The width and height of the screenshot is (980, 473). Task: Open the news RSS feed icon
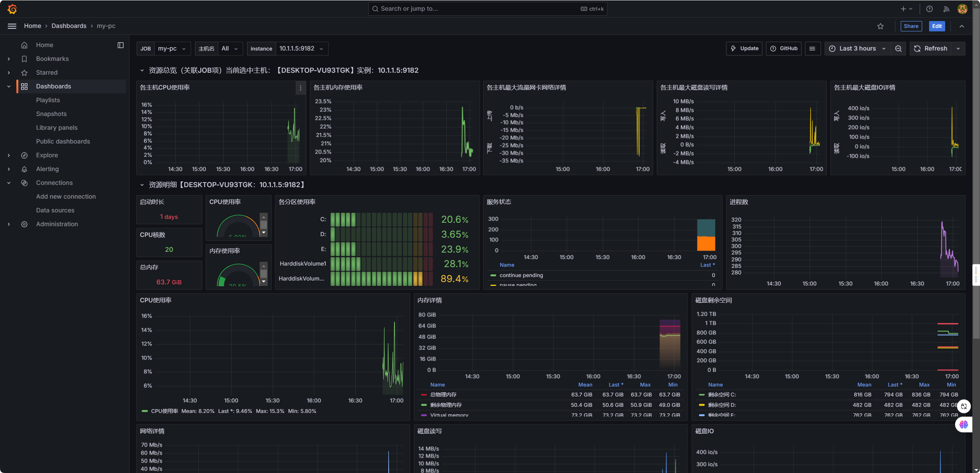[x=946, y=9]
